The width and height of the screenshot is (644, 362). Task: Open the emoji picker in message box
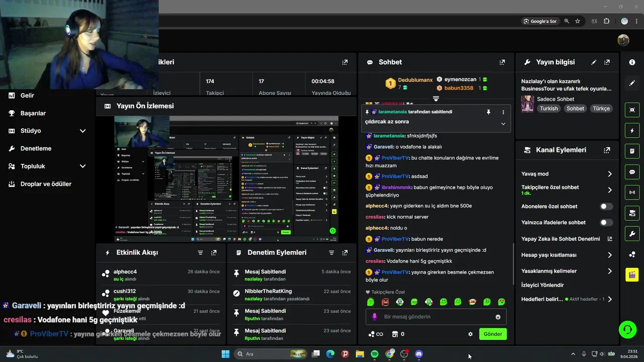pos(498,317)
